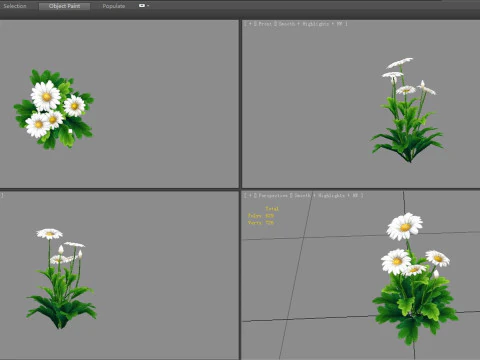Click the Front view name label
The width and height of the screenshot is (480, 360).
click(x=265, y=24)
